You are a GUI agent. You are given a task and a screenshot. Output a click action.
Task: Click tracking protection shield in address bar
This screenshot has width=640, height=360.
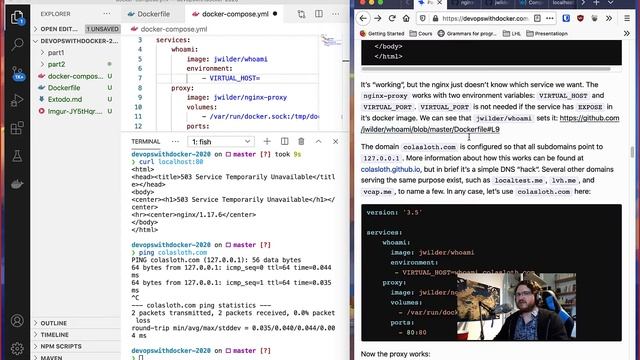[423, 18]
